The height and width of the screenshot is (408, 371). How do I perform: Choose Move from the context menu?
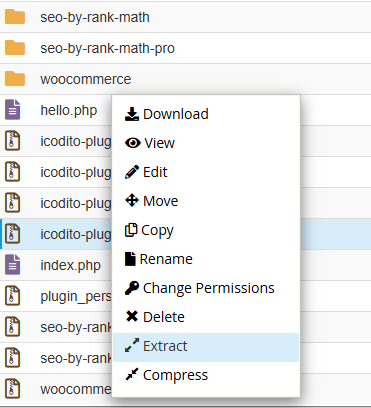pos(206,201)
